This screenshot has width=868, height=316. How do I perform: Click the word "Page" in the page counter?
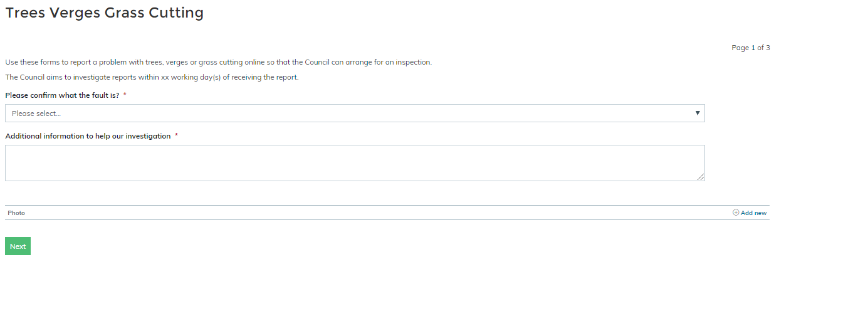pos(740,48)
